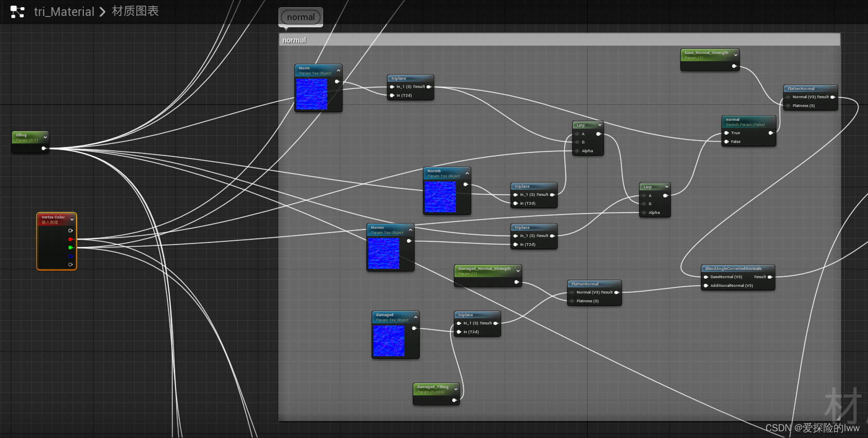868x438 pixels.
Task: Select the normal Switch Param node title
Action: (733, 119)
